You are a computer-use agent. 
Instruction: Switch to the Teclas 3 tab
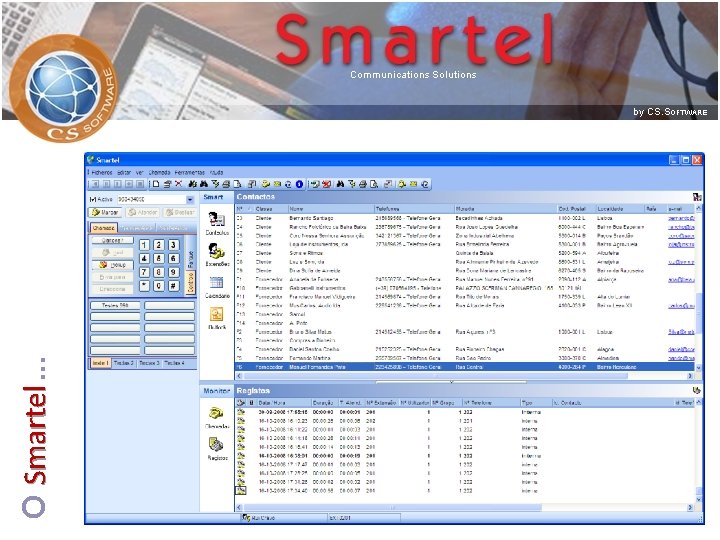pyautogui.click(x=149, y=363)
